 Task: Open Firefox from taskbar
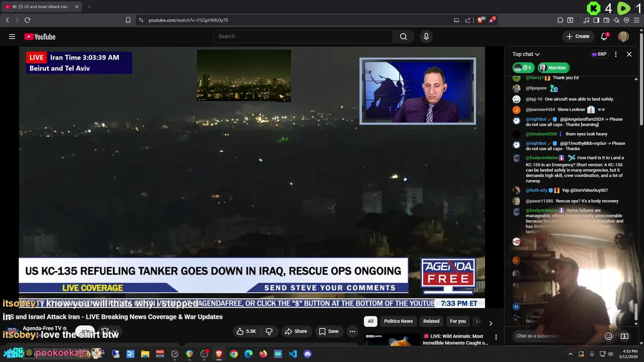tap(263, 354)
